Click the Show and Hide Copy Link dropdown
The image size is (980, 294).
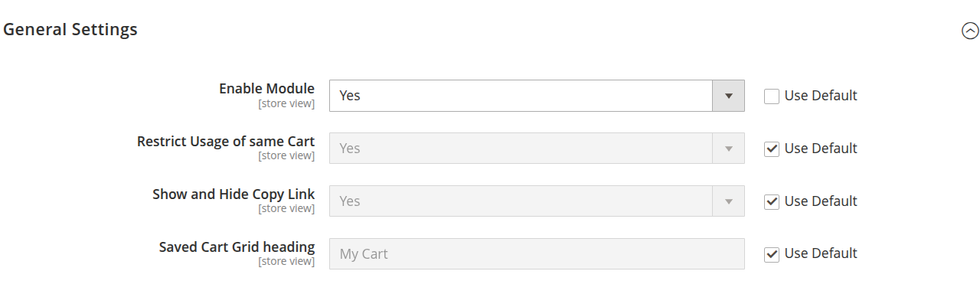[537, 201]
